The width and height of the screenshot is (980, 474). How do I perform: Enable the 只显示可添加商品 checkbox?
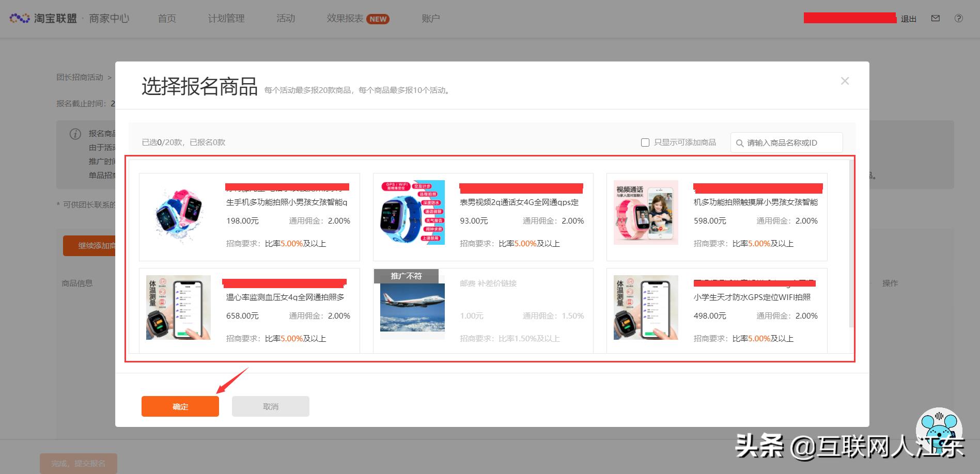tap(645, 142)
